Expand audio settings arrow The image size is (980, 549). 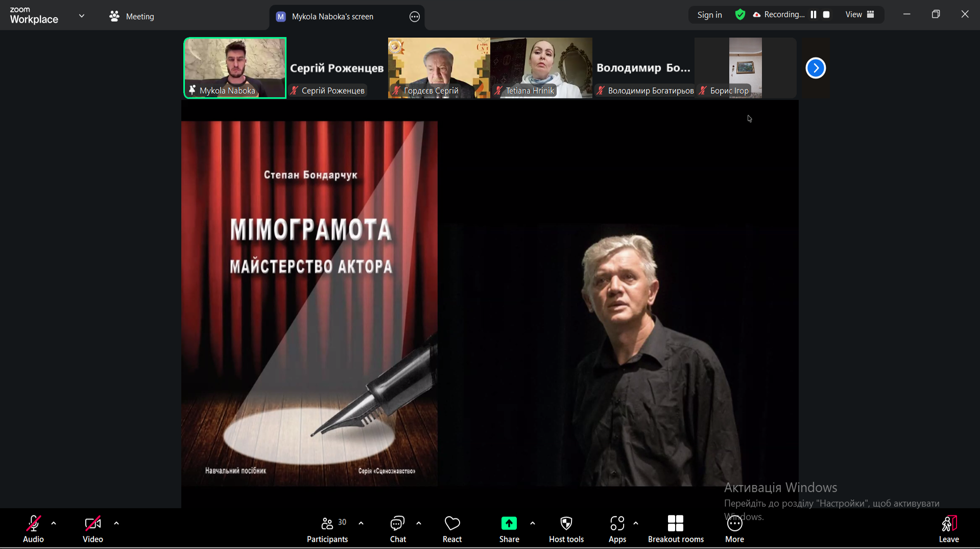[54, 523]
